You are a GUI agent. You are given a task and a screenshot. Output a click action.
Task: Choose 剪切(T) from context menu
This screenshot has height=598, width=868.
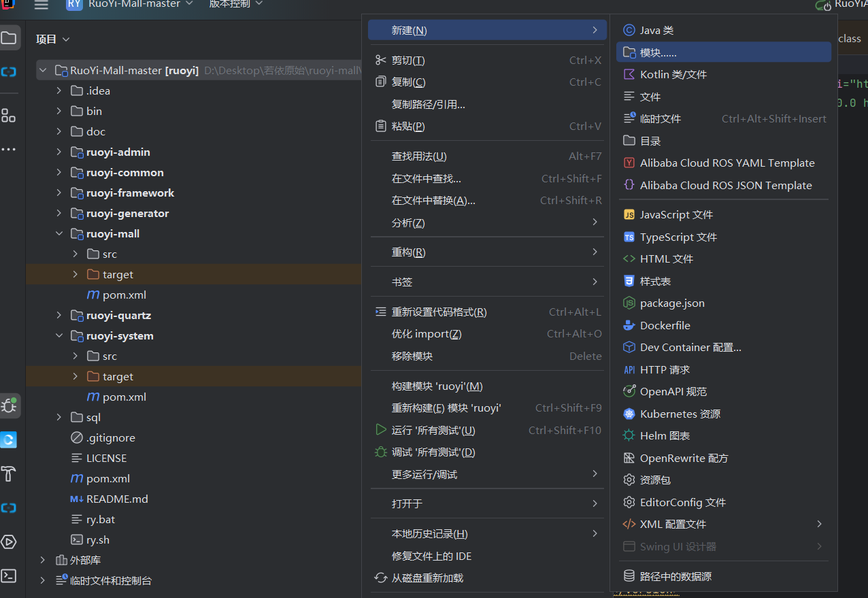coord(487,61)
